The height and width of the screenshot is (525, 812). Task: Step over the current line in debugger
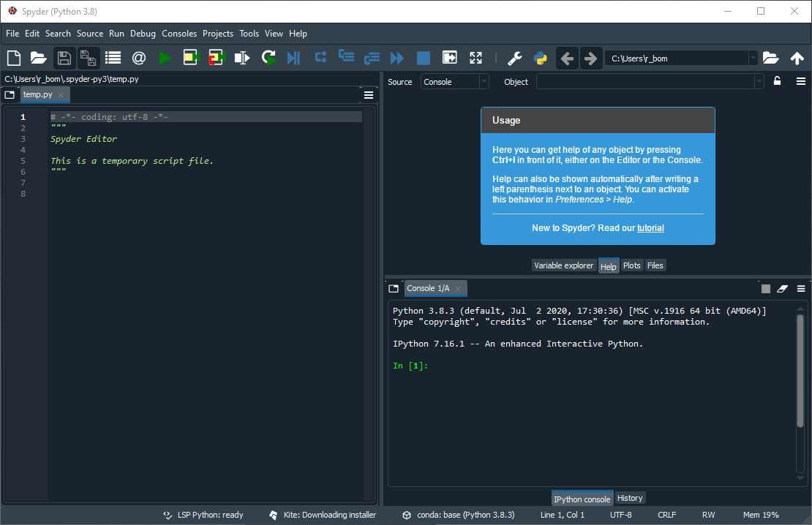[320, 58]
